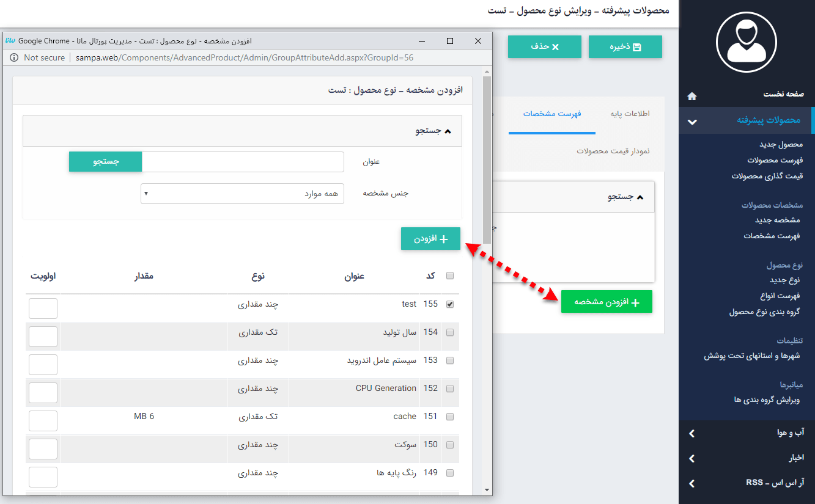The image size is (815, 504).
Task: Click the ذخیره save button
Action: pos(625,47)
